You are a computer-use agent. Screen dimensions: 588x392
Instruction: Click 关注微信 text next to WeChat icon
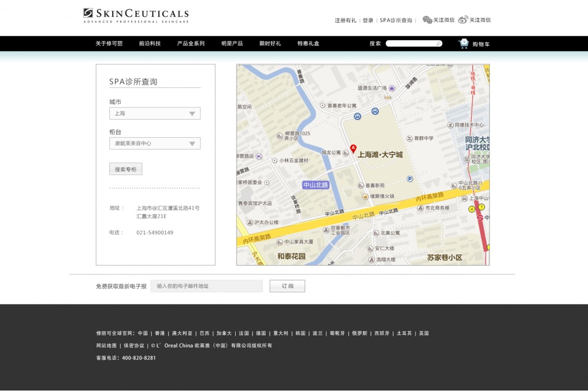click(444, 20)
